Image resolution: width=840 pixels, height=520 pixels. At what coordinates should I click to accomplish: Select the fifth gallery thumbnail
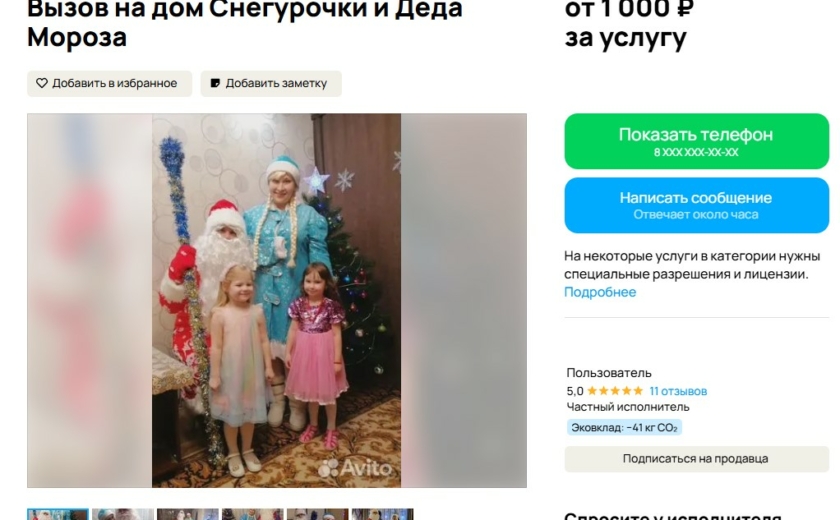point(318,515)
